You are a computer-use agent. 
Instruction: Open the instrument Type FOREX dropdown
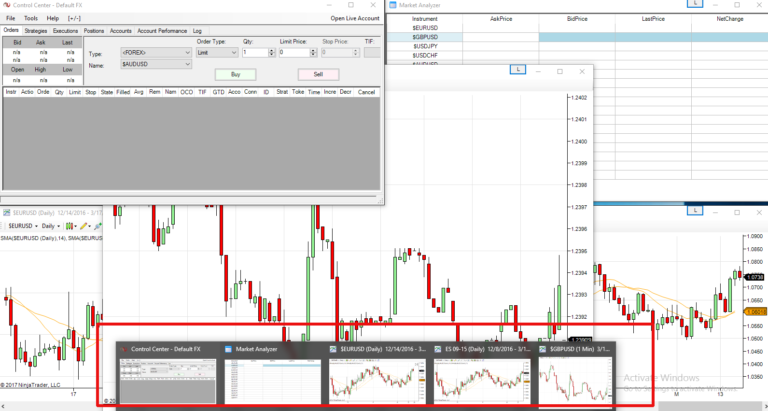coord(155,52)
